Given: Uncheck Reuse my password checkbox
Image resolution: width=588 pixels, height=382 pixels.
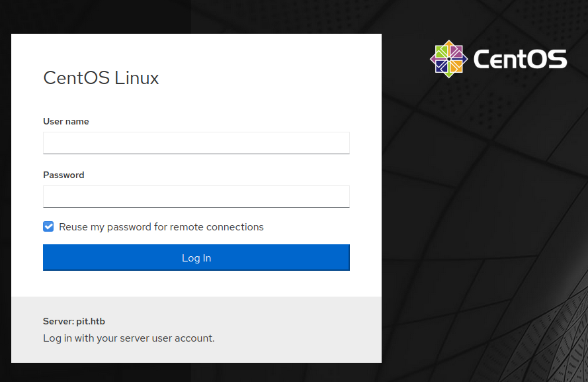Looking at the screenshot, I should tap(48, 226).
